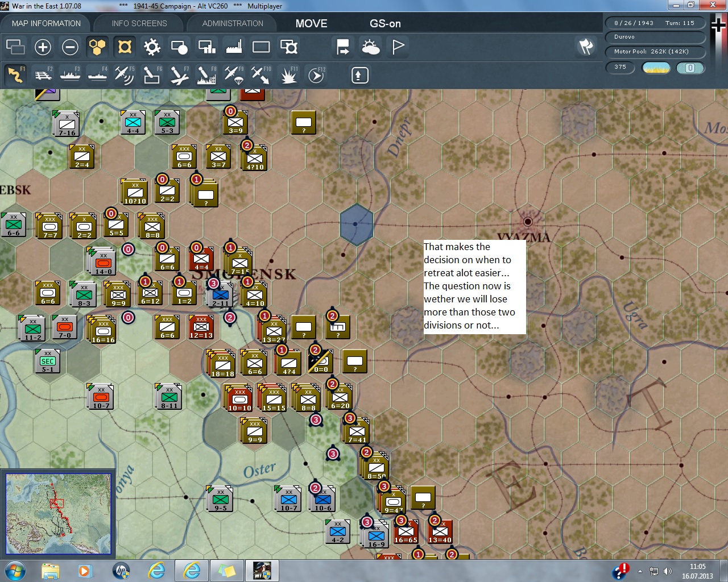Select the 8-11 green division unit
Image resolution: width=728 pixels, height=582 pixels.
click(169, 397)
